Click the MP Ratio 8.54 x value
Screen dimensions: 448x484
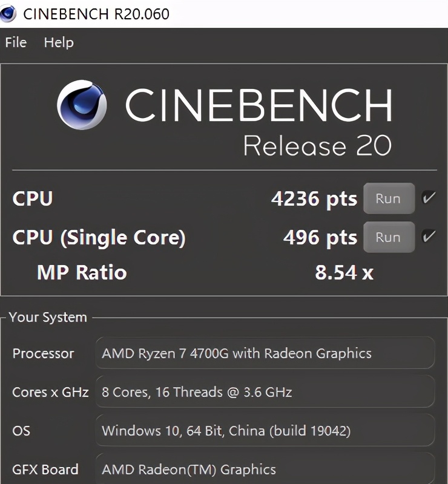tap(344, 272)
